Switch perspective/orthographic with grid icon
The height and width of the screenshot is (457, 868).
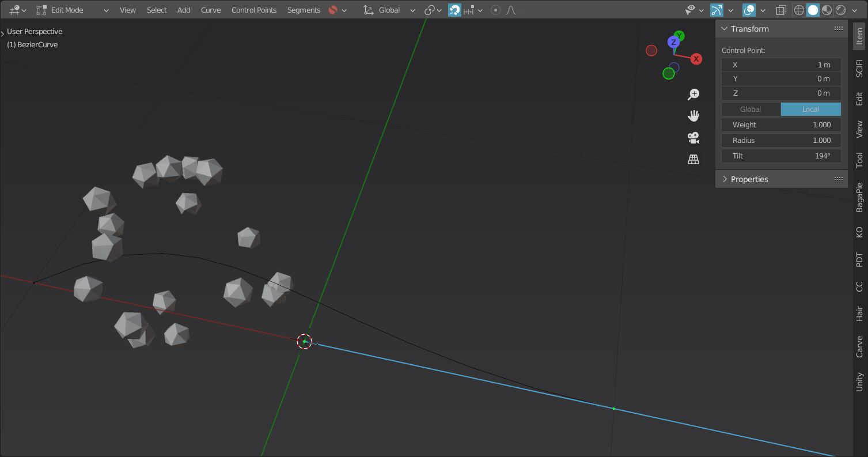coord(693,160)
